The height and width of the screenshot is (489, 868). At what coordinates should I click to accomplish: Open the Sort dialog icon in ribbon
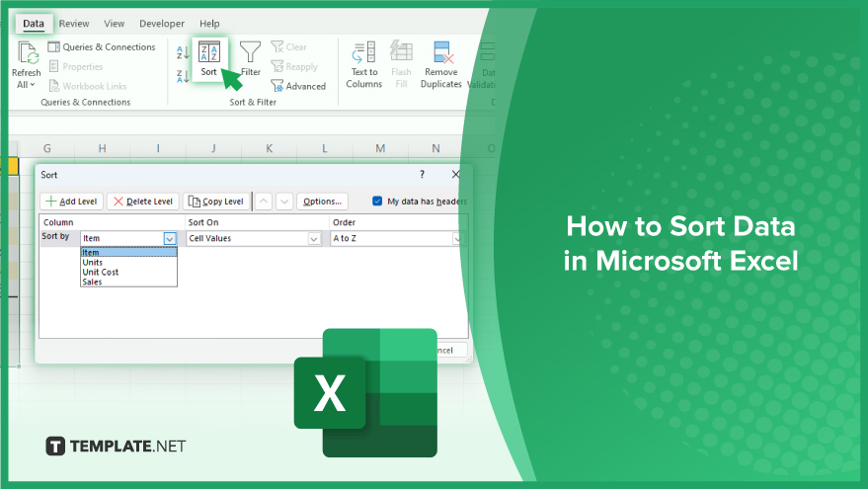point(209,52)
